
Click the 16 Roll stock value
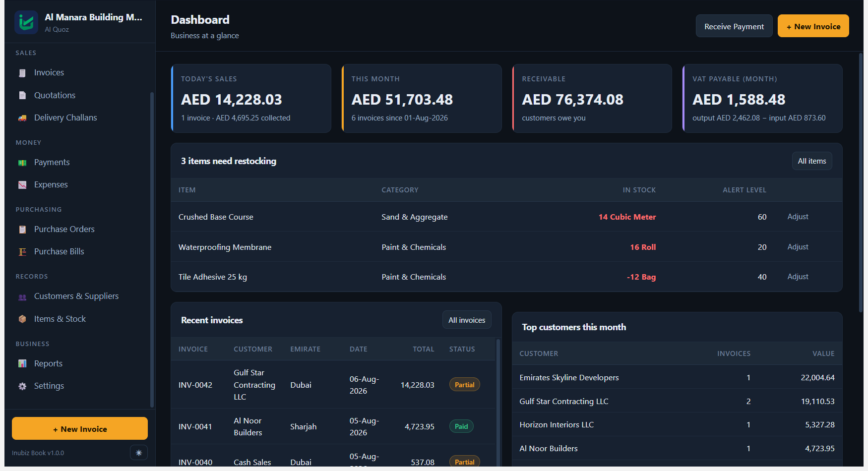pyautogui.click(x=643, y=247)
